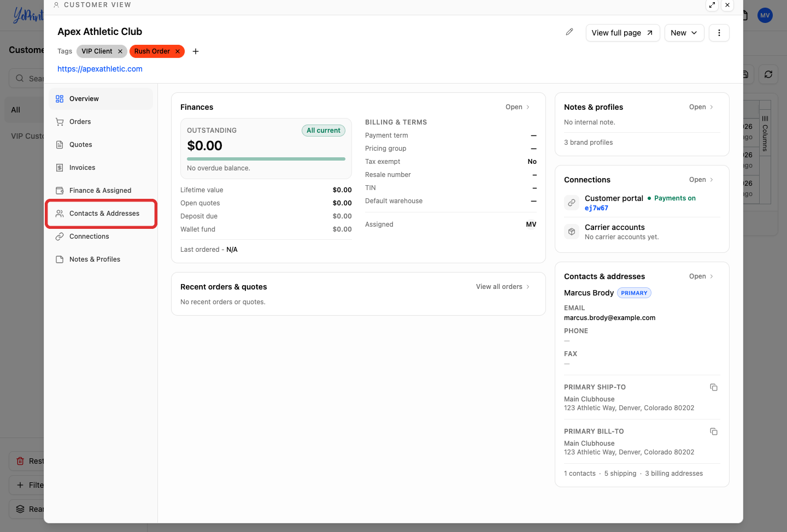Click the 3 billing addresses count
The image size is (787, 532).
tap(674, 474)
